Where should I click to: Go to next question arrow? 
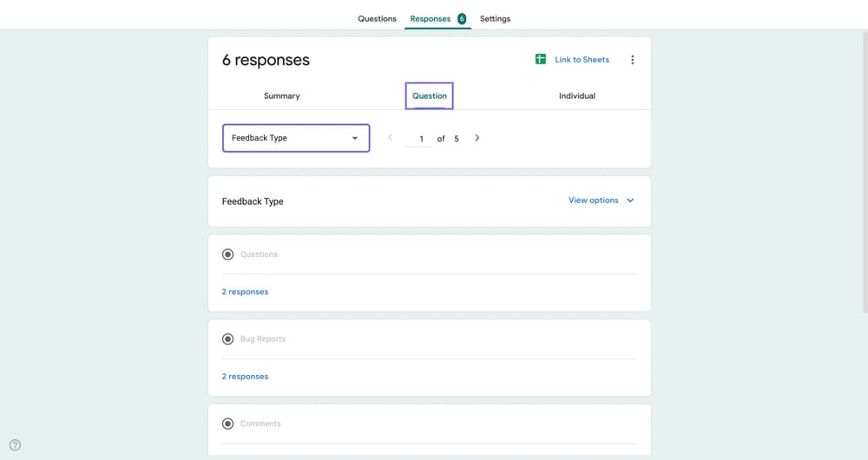point(477,138)
